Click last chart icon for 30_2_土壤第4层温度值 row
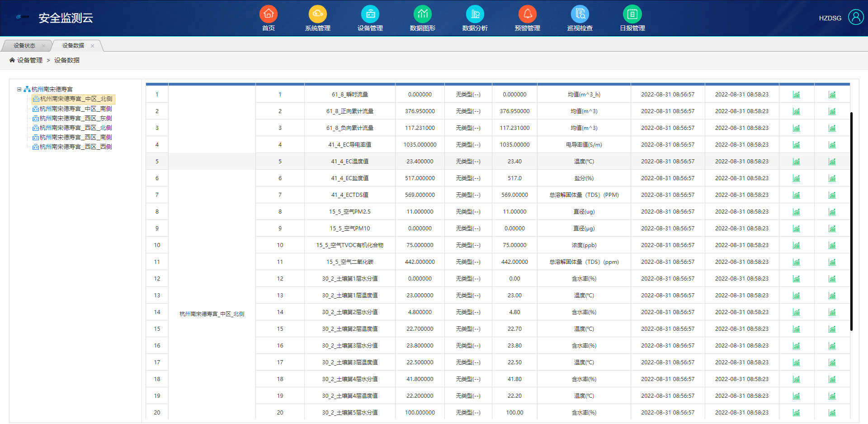Viewport: 868px width, 424px height. click(x=832, y=396)
